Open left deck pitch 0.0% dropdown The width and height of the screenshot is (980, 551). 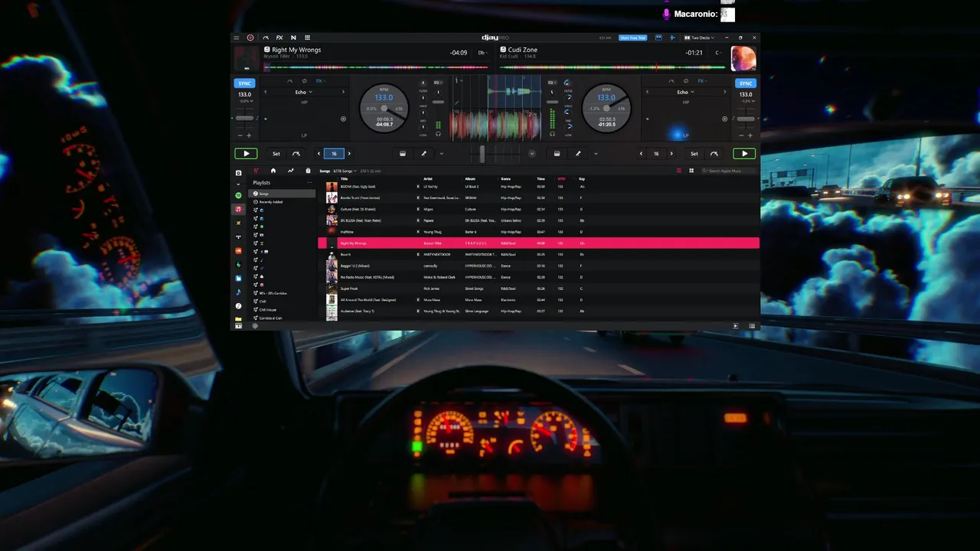coord(245,101)
